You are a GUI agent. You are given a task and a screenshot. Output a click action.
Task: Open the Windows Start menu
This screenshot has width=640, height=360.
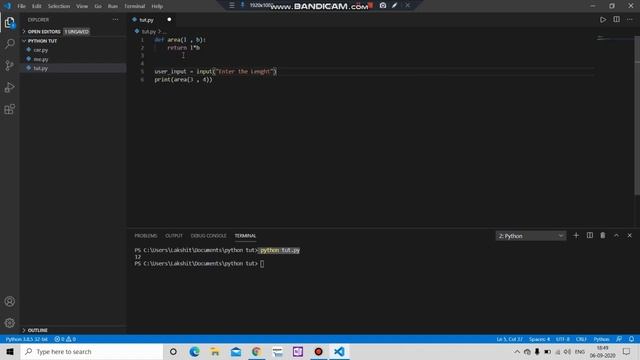10,351
